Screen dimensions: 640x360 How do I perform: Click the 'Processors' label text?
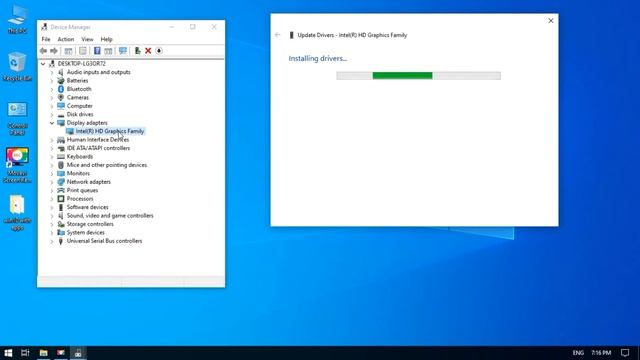[80, 199]
